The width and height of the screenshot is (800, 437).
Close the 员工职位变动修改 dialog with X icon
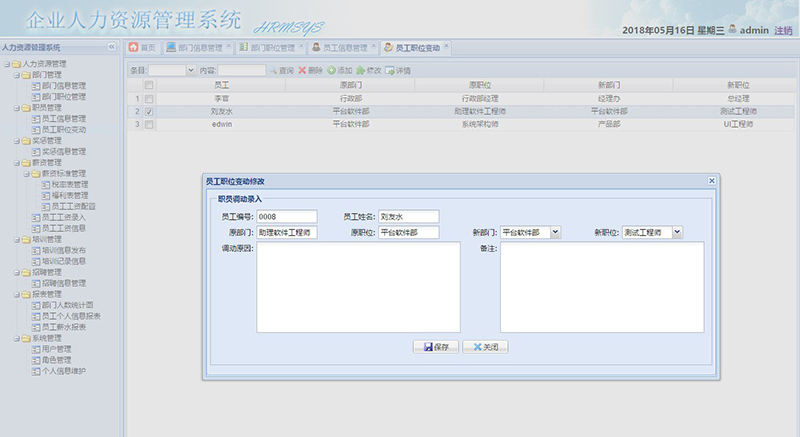tap(711, 181)
